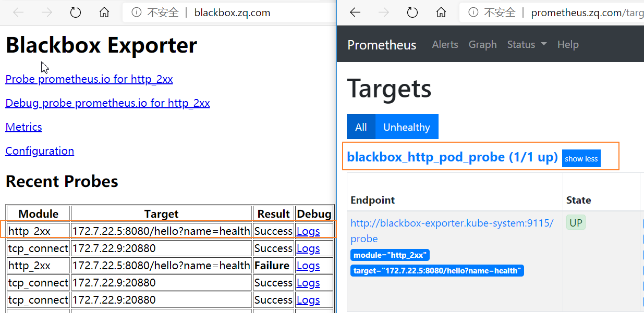Click target="172.7.22.5:8080/hello?name=health" label badge
The height and width of the screenshot is (313, 644).
[437, 271]
